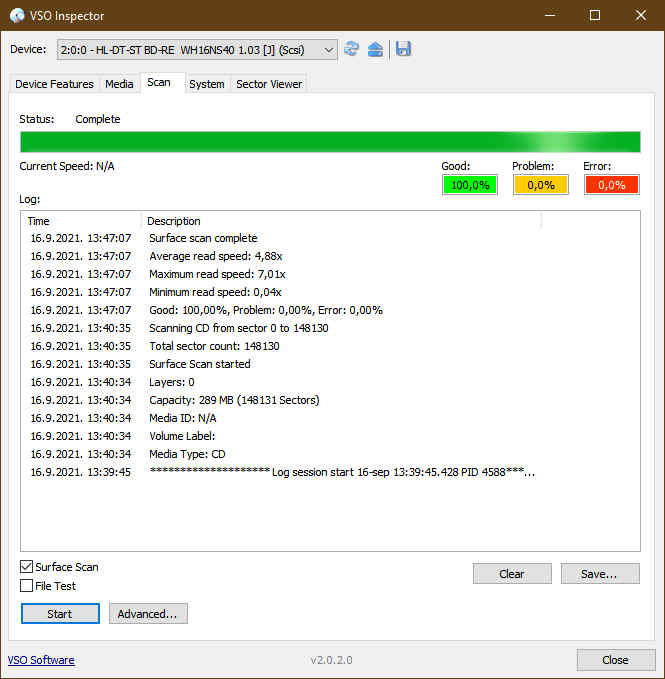
Task: Switch to the System tab
Action: click(x=206, y=84)
